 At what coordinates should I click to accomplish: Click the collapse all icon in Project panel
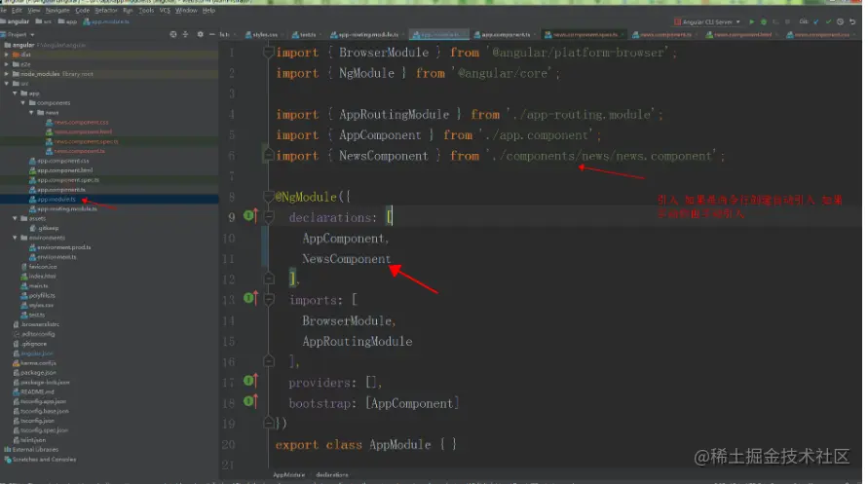pos(185,34)
